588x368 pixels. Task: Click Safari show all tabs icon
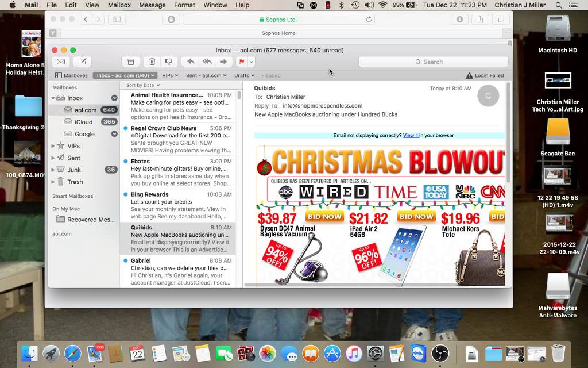point(501,20)
